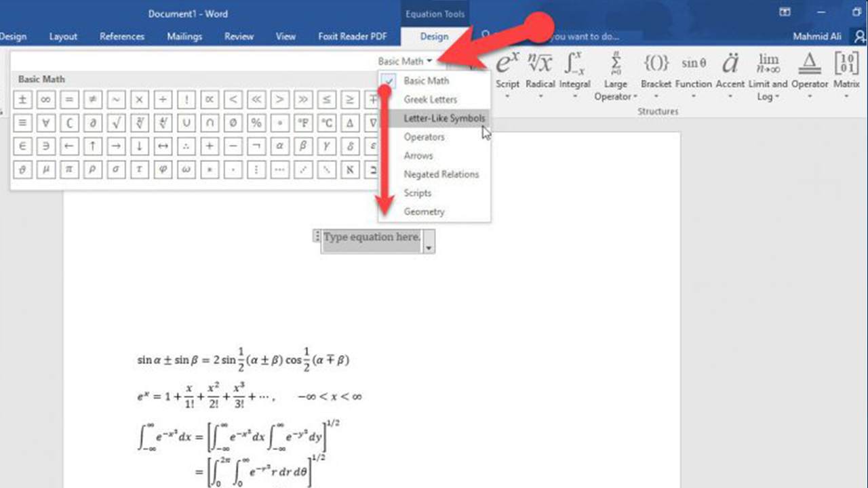The height and width of the screenshot is (488, 868).
Task: Switch to the View ribbon tab
Action: tap(285, 37)
